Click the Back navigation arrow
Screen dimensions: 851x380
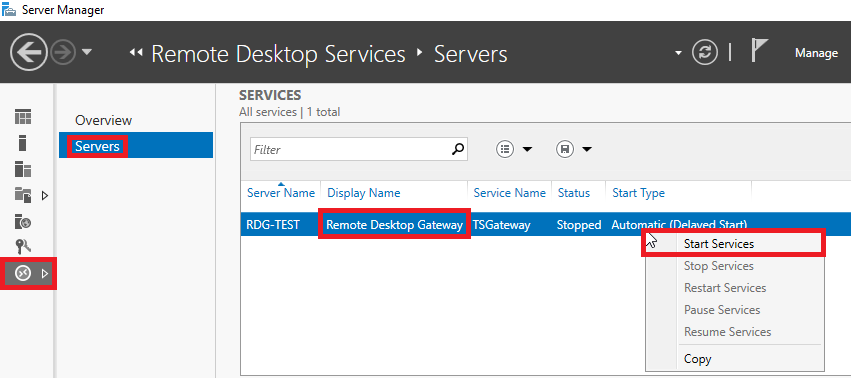[x=29, y=52]
